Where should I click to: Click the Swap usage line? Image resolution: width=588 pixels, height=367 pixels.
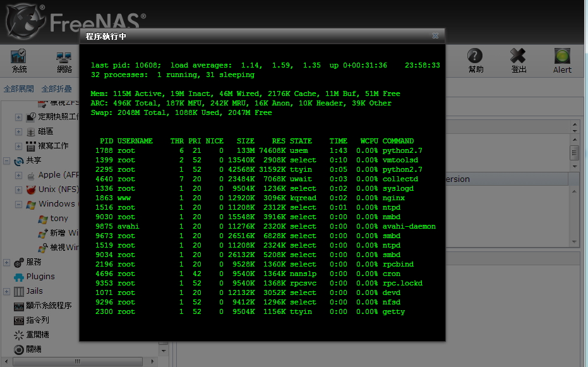[181, 113]
